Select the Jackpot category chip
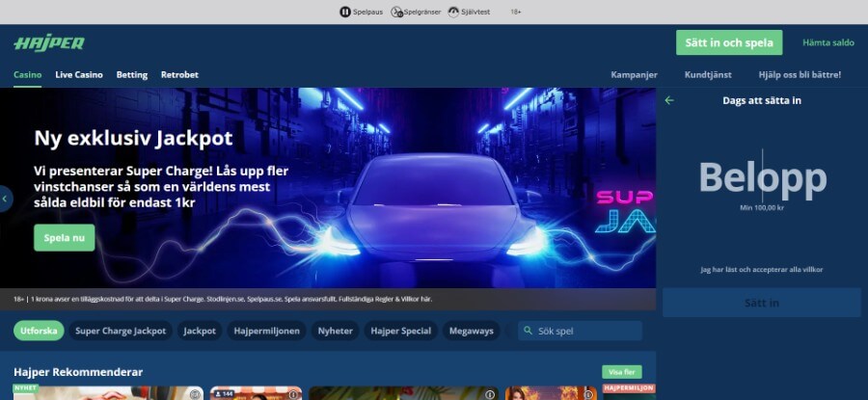 point(200,331)
